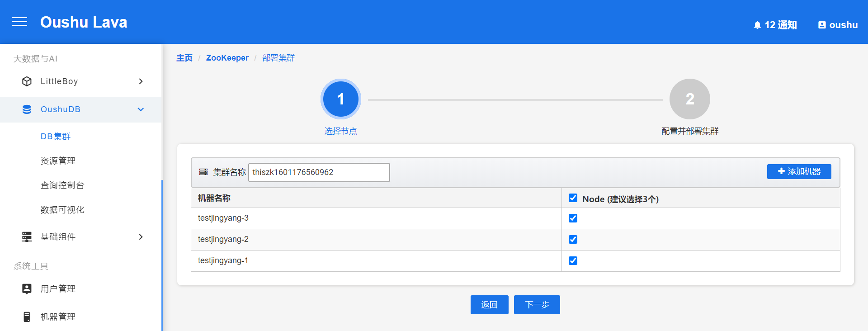
Task: Click the oushu user account icon
Action: (x=822, y=25)
